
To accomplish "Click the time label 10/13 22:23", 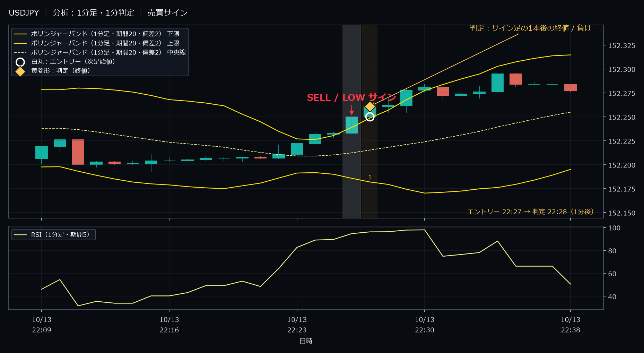I will point(297,325).
